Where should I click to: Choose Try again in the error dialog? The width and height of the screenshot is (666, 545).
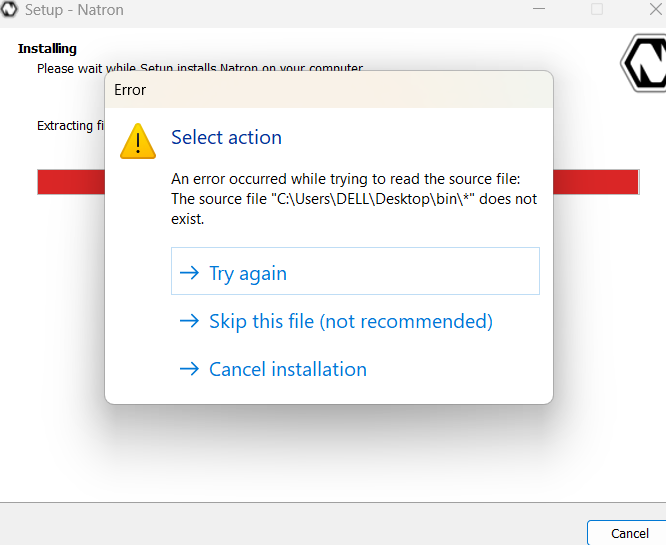pyautogui.click(x=355, y=271)
